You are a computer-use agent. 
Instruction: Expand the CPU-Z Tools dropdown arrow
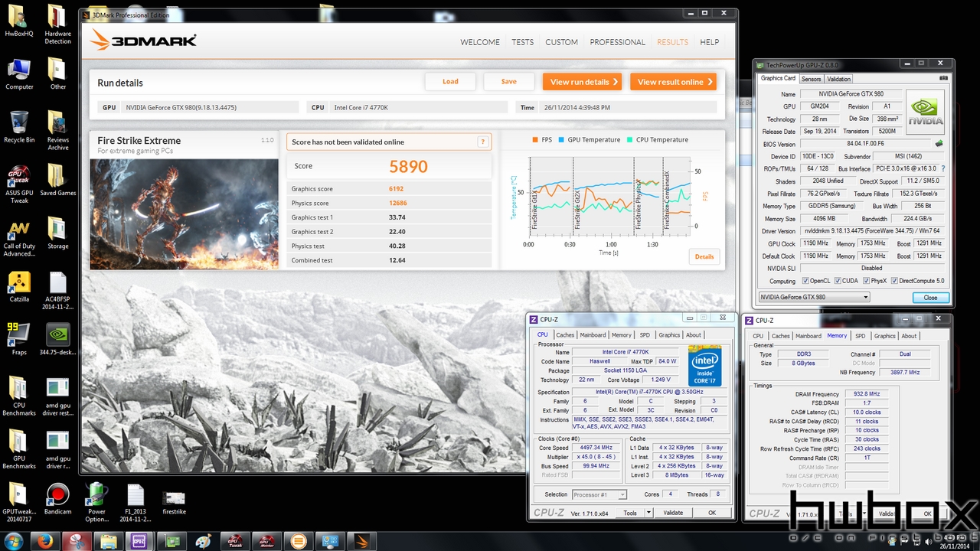(x=648, y=513)
